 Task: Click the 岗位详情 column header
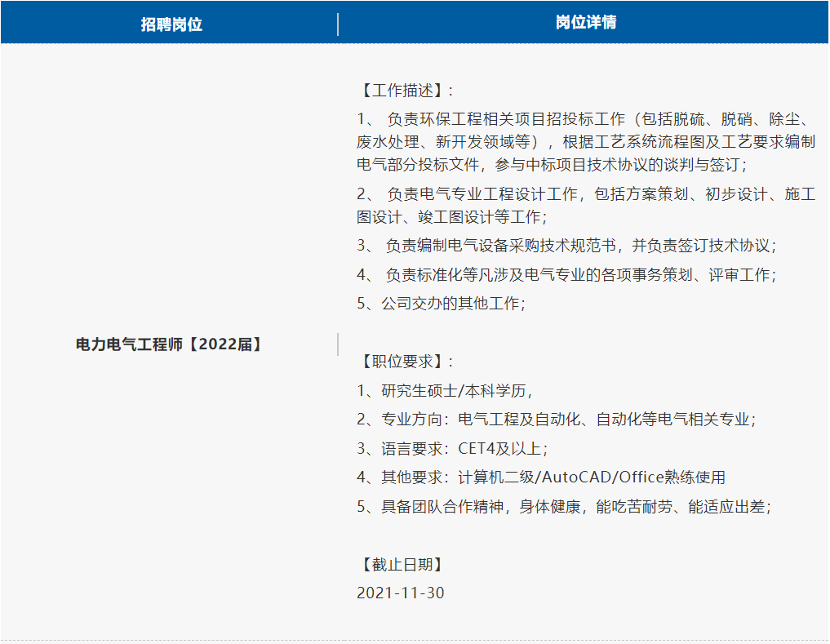pos(586,22)
